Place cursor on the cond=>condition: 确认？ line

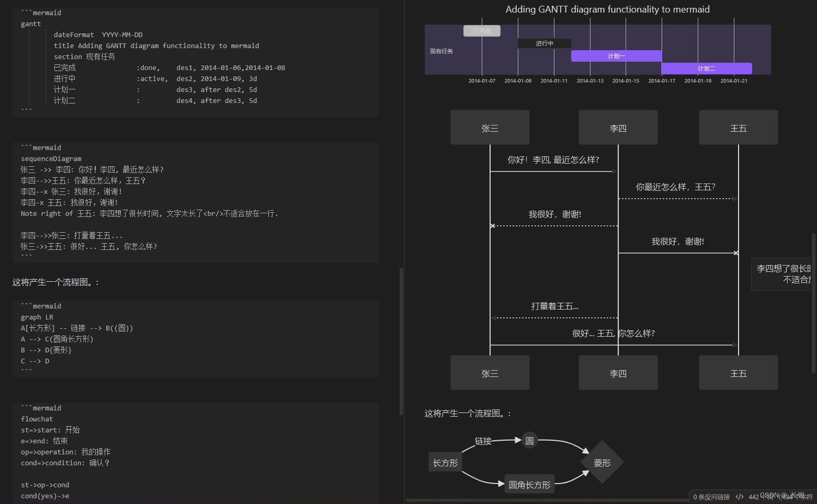pyautogui.click(x=65, y=463)
